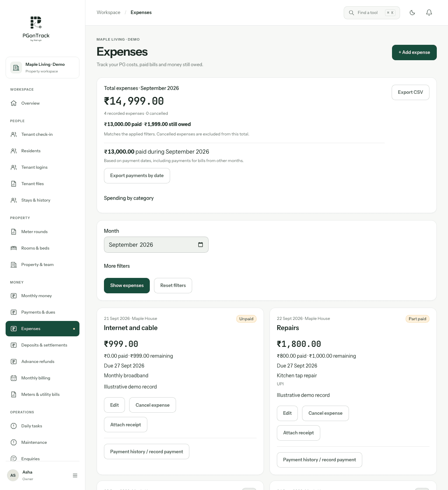Edit the Repairs expense
Image resolution: width=448 pixels, height=490 pixels.
coord(287,413)
